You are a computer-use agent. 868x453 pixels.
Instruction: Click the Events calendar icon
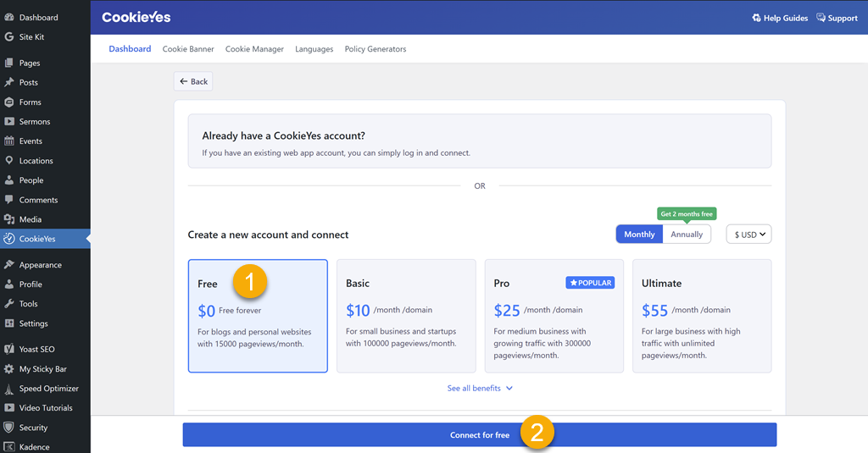pos(8,141)
